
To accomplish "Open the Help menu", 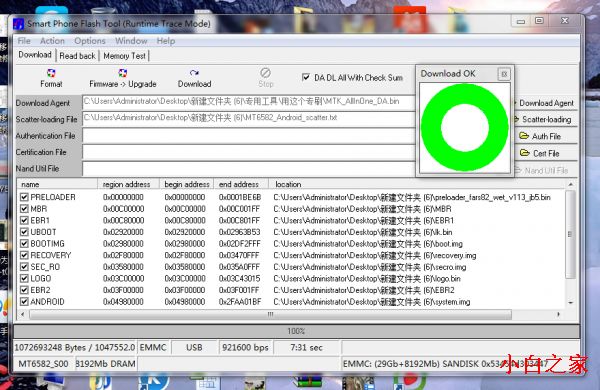I will [166, 41].
